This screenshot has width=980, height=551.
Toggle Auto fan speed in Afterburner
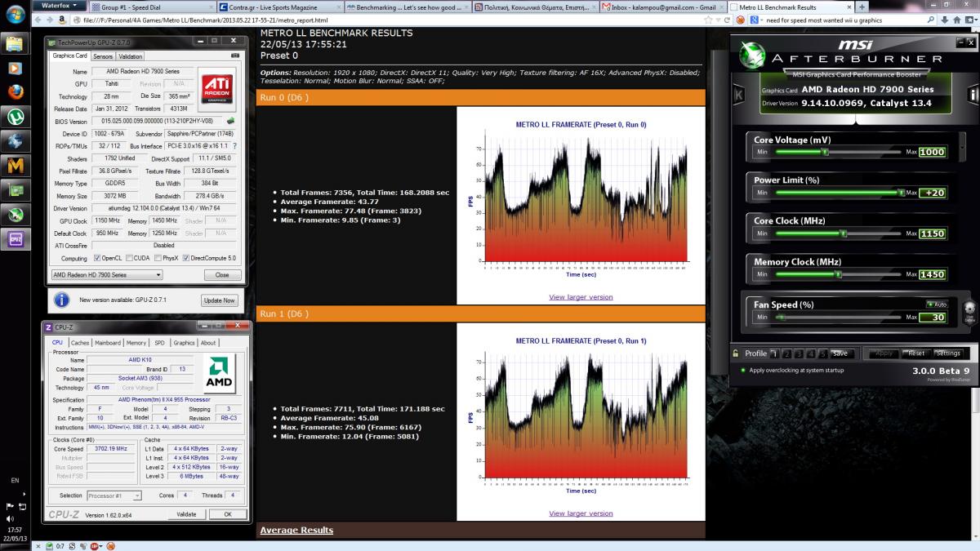click(x=936, y=304)
